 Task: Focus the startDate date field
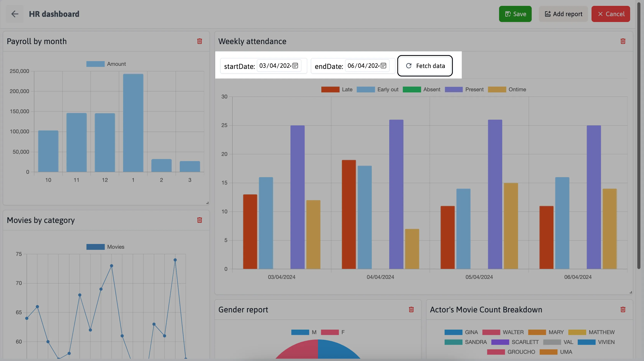(x=279, y=66)
